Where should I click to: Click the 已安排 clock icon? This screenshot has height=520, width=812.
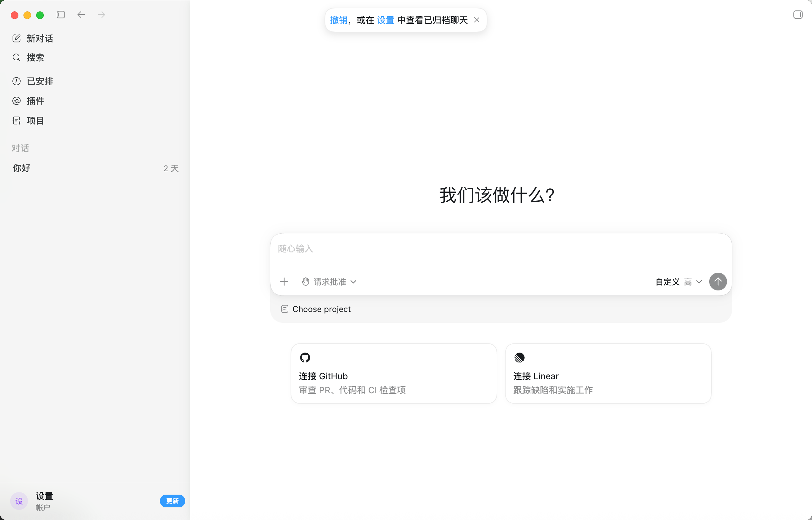(x=16, y=81)
